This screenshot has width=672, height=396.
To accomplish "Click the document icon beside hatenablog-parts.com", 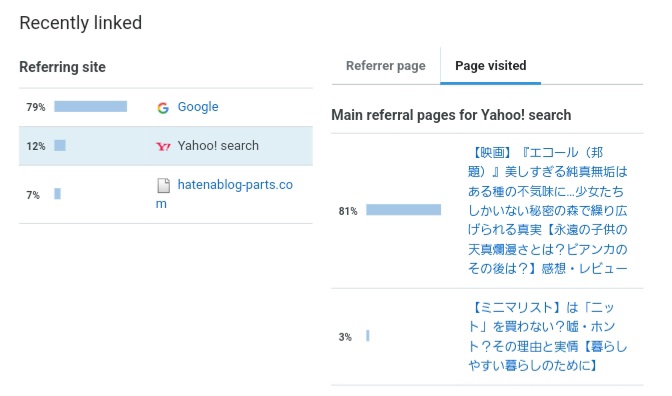I will tap(163, 186).
